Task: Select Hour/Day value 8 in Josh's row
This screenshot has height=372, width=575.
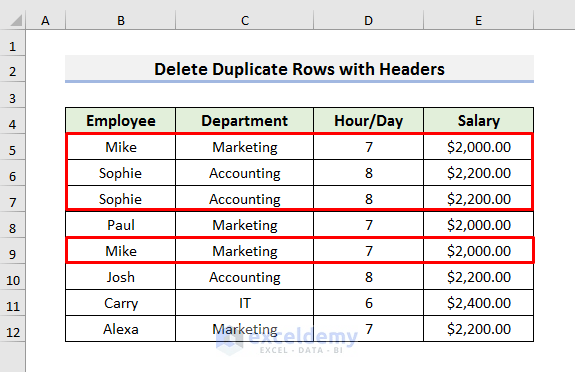Action: pos(369,277)
